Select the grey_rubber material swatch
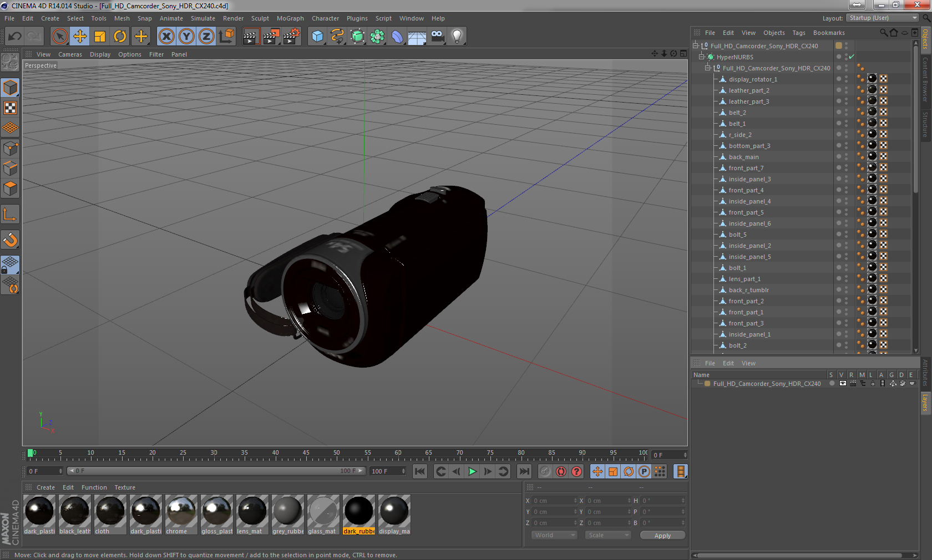Image resolution: width=932 pixels, height=560 pixels. point(287,511)
